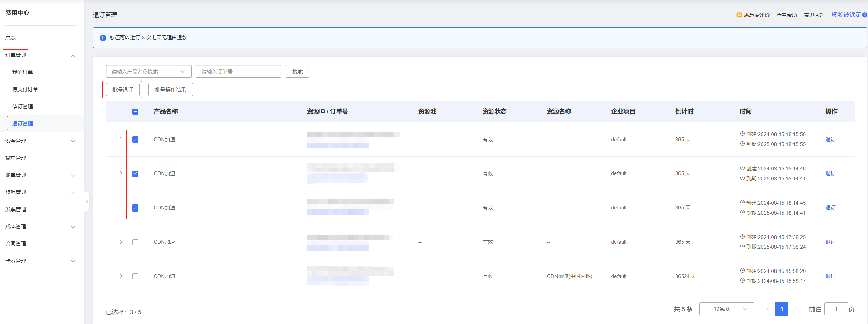Viewport: 868px width, 324px height.
Task: Select page 1 in pagination
Action: tap(782, 309)
